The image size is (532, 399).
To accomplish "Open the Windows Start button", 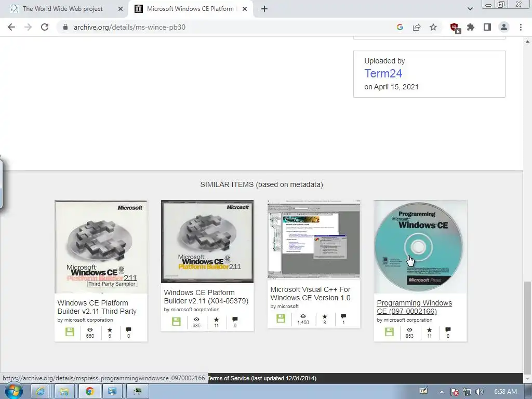I will point(14,391).
